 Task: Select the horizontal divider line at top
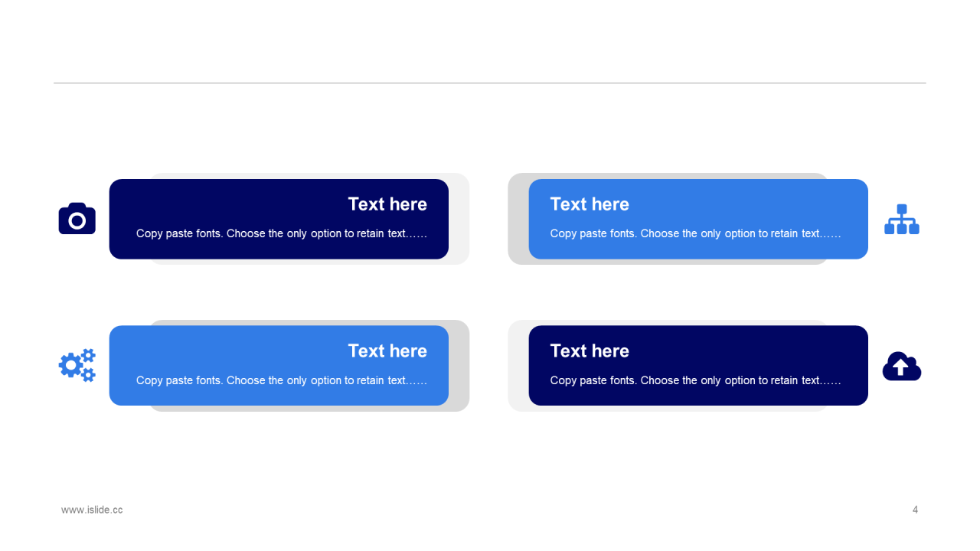pos(490,83)
